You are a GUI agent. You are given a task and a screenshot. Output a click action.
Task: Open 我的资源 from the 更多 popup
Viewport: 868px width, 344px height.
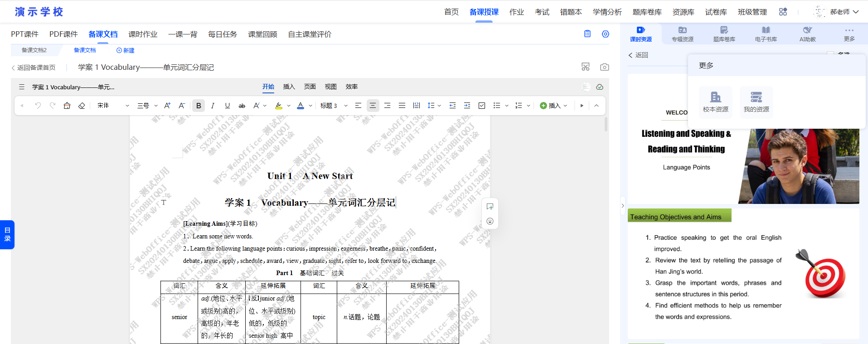pyautogui.click(x=756, y=102)
